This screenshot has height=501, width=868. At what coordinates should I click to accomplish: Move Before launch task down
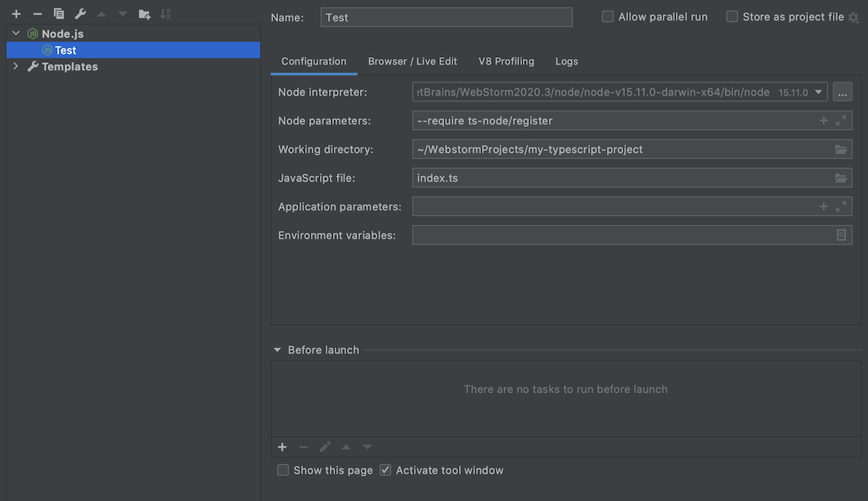[x=367, y=447]
